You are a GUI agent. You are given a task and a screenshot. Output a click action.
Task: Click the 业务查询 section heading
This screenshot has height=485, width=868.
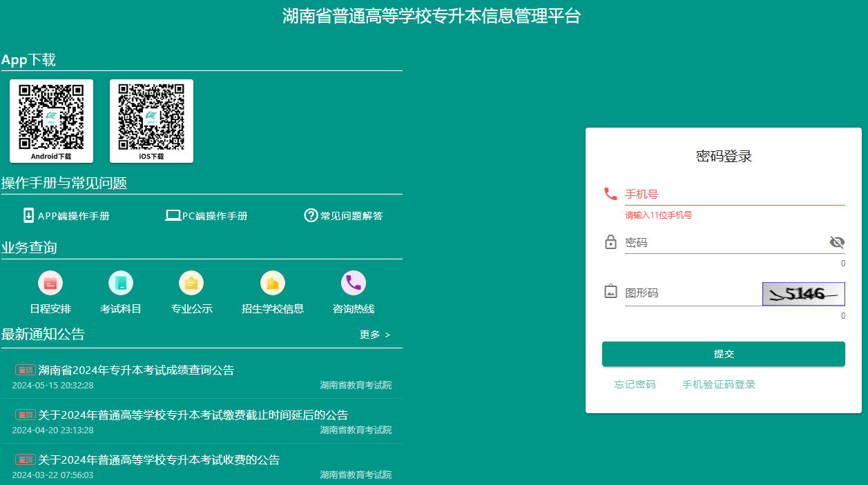[29, 248]
